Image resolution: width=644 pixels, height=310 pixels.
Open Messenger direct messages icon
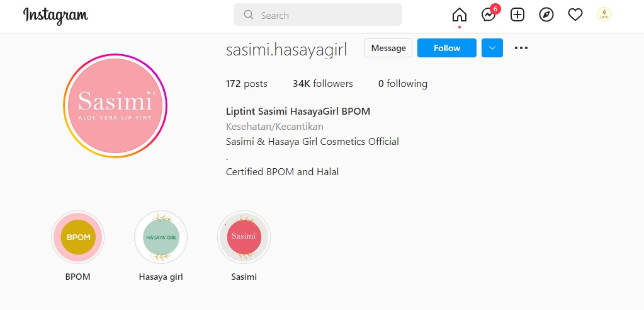click(x=489, y=15)
